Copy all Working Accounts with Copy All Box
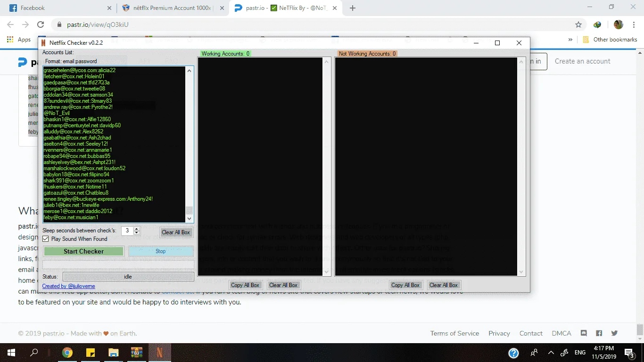 pos(245,285)
